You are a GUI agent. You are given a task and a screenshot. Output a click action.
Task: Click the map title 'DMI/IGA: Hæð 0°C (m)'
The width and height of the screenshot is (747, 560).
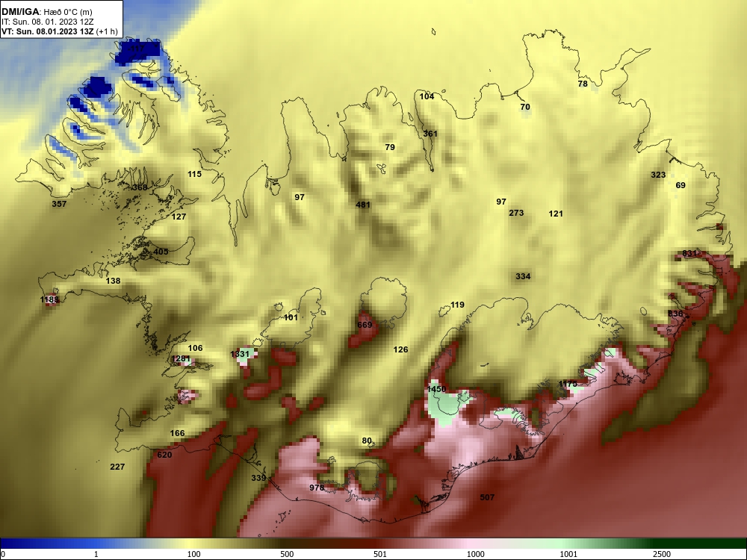[46, 12]
